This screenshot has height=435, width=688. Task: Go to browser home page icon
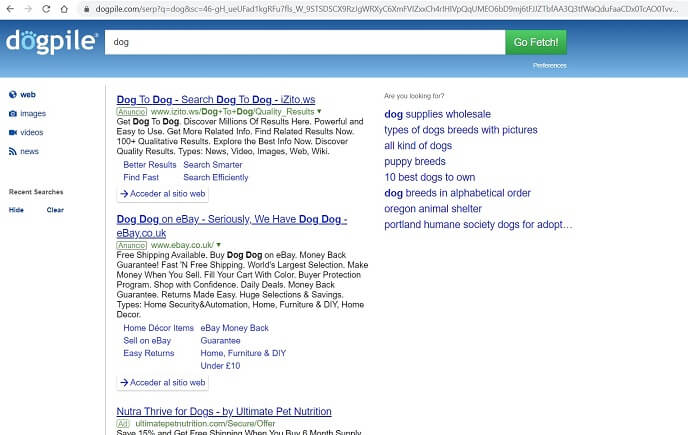pyautogui.click(x=66, y=9)
